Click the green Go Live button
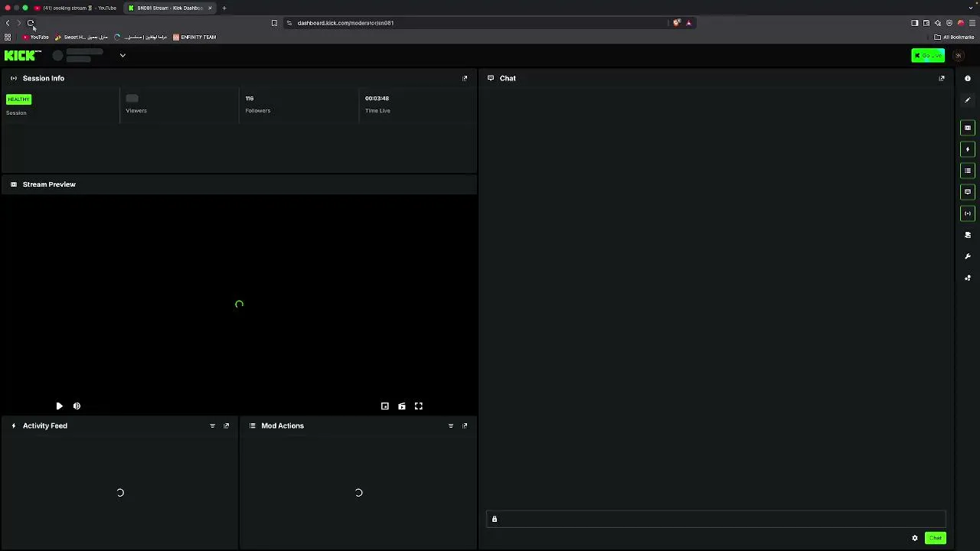 [928, 55]
